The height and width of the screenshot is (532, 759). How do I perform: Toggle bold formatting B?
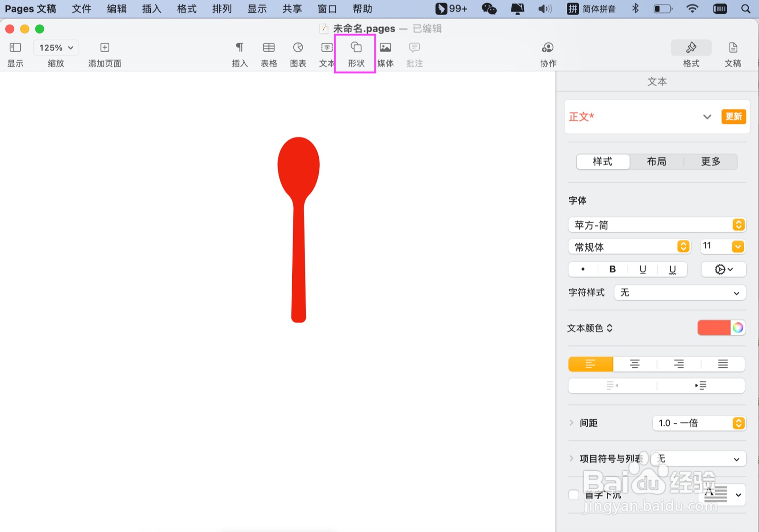612,269
